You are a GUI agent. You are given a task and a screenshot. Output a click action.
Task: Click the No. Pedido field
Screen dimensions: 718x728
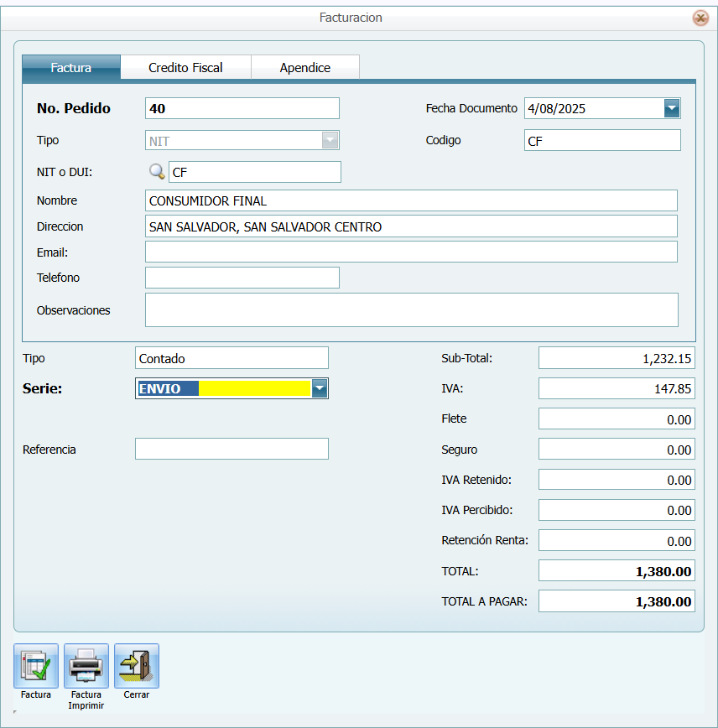click(x=242, y=109)
